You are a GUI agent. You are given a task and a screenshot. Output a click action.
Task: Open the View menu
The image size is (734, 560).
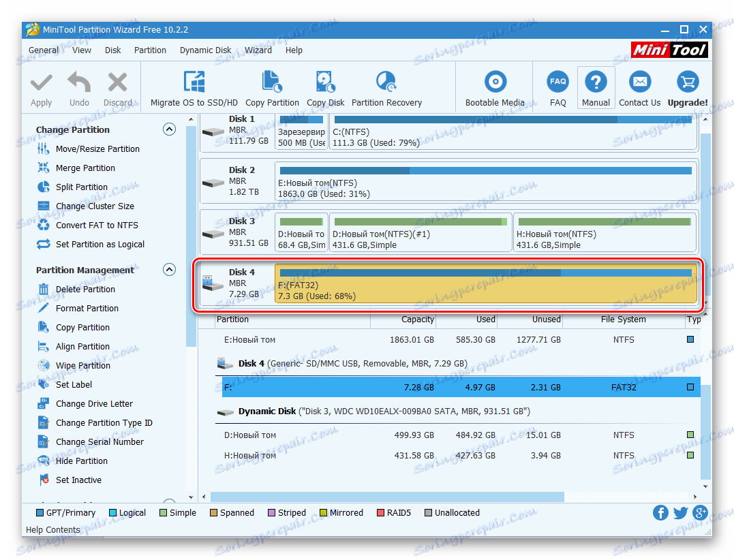82,50
